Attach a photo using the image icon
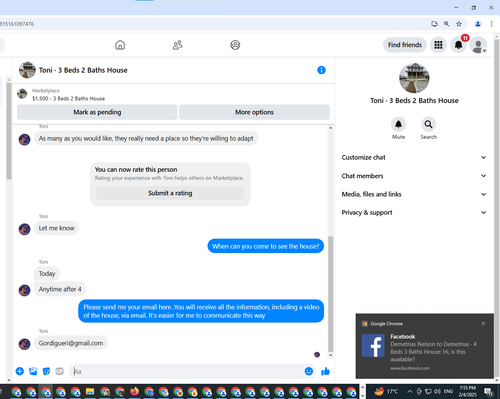 [x=33, y=371]
